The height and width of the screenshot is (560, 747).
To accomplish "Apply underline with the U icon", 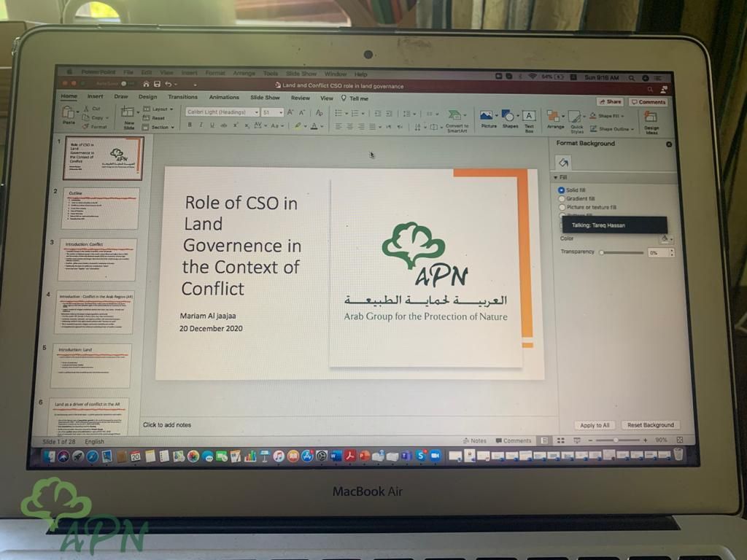I will pyautogui.click(x=212, y=125).
